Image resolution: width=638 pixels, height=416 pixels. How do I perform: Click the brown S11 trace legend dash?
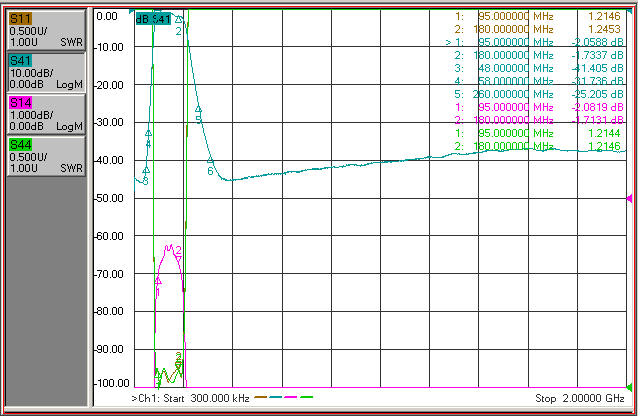pos(260,397)
